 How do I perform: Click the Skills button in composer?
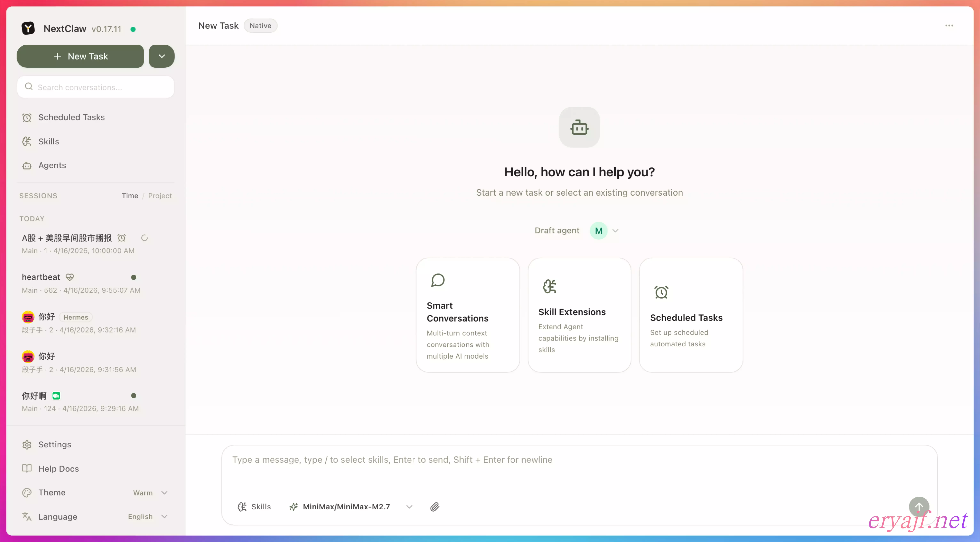point(254,507)
